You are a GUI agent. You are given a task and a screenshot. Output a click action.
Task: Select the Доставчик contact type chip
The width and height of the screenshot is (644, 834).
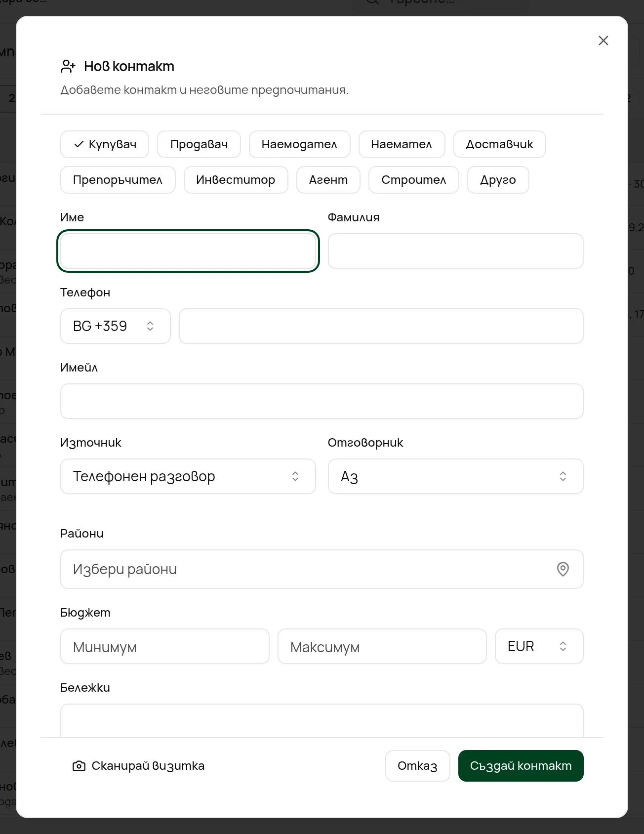pyautogui.click(x=499, y=144)
